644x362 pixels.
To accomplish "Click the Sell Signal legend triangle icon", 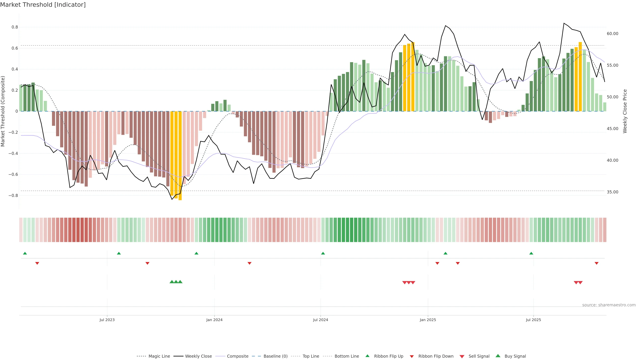I will 462,356.
